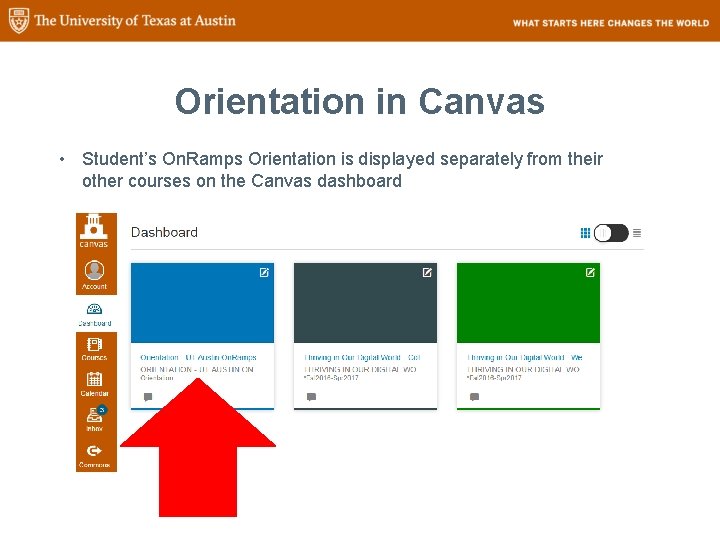This screenshot has width=720, height=540.
Task: Select the green course card banner
Action: (x=529, y=303)
